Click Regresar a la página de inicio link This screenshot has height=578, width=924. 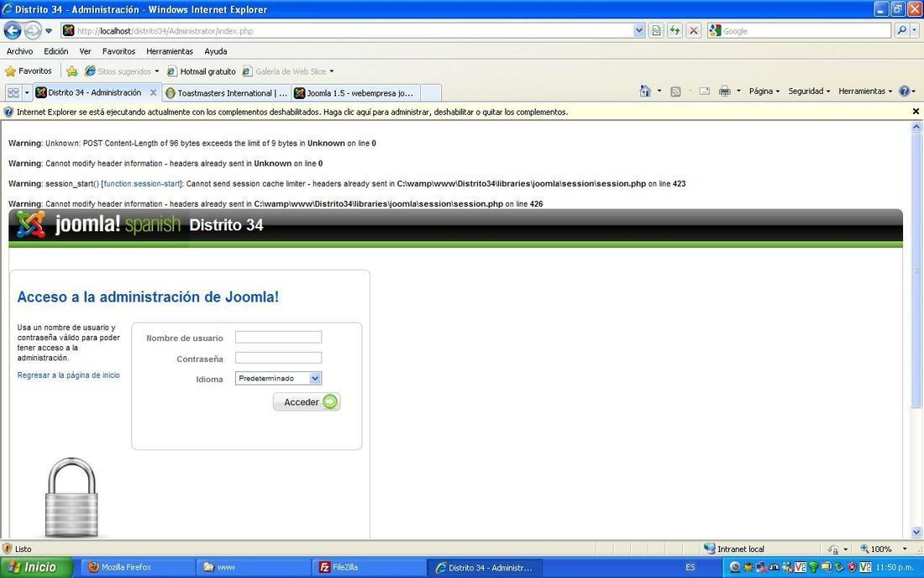[x=68, y=376]
